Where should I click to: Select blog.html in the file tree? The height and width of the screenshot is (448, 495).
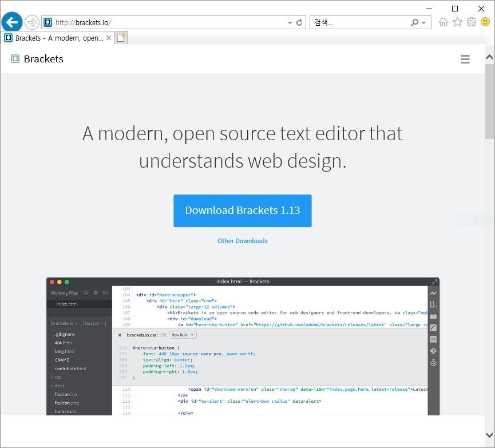coord(65,351)
